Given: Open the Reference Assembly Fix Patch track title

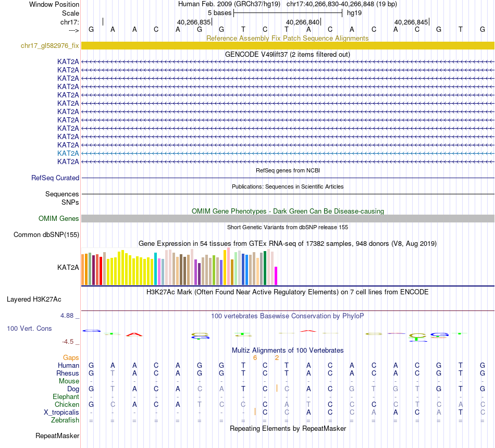Looking at the screenshot, I should point(287,38).
